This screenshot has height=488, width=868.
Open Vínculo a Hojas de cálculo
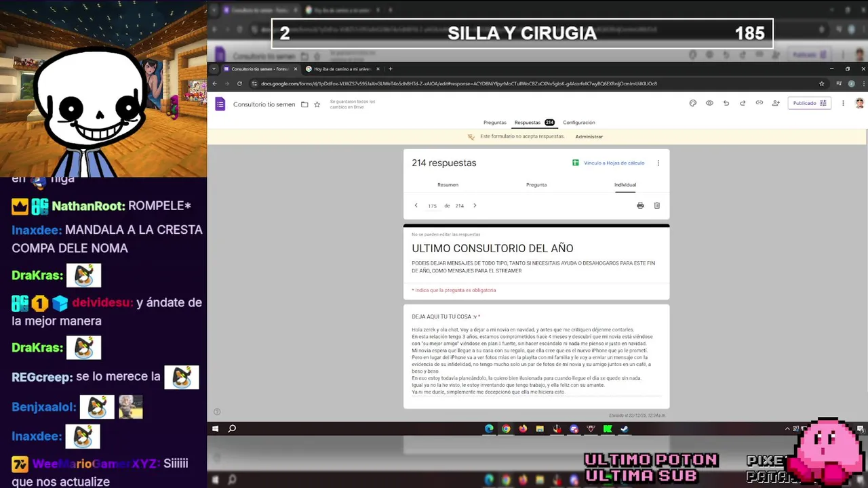tap(608, 163)
